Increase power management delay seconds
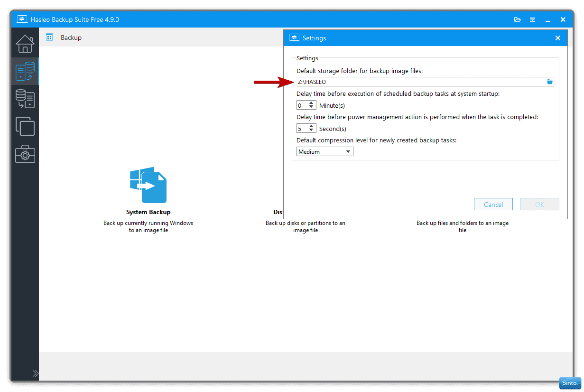Image resolution: width=584 pixels, height=392 pixels. [312, 126]
